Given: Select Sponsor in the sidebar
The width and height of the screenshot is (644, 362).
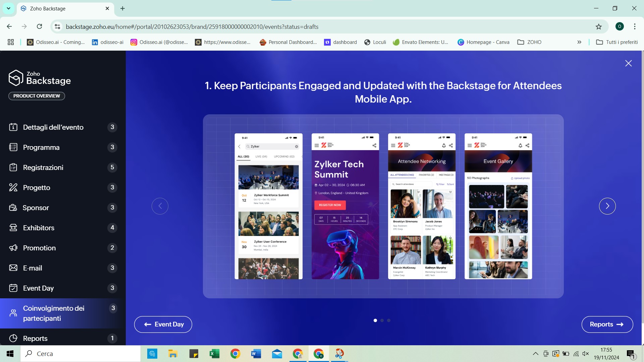Looking at the screenshot, I should click(x=63, y=207).
